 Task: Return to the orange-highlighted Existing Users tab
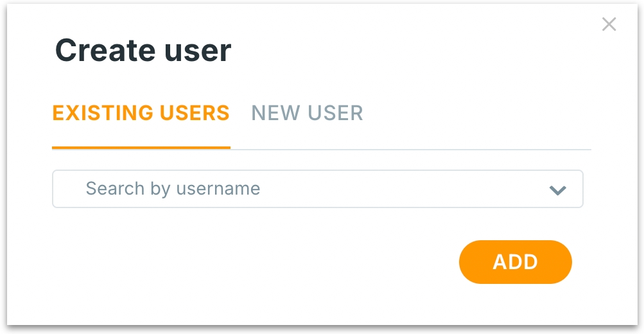pyautogui.click(x=141, y=114)
